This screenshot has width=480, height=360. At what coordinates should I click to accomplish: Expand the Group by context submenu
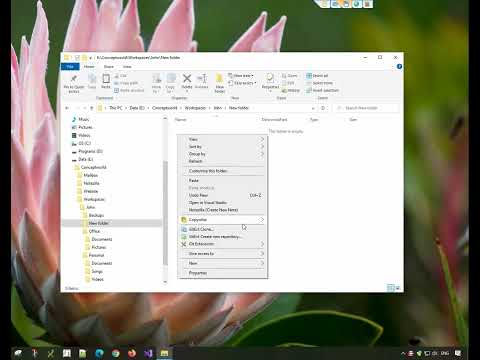222,154
